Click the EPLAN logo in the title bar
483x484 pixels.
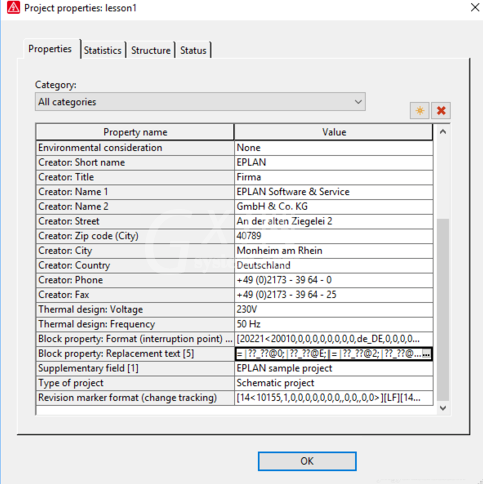[13, 7]
